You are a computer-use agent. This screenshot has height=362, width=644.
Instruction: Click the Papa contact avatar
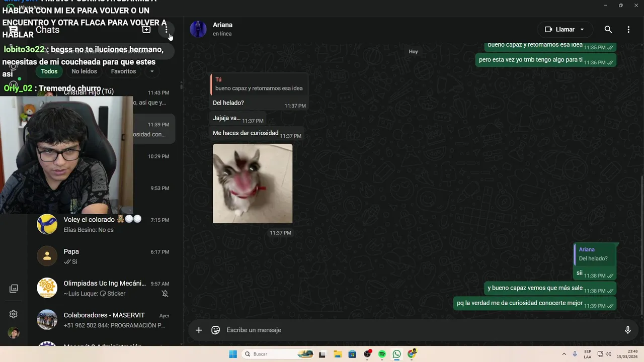tap(47, 256)
